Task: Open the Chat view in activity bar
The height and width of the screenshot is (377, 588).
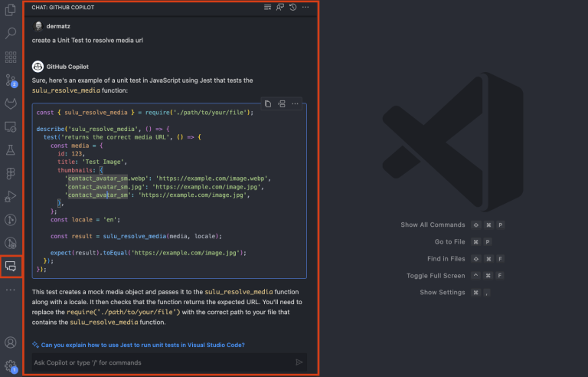Action: coord(11,266)
